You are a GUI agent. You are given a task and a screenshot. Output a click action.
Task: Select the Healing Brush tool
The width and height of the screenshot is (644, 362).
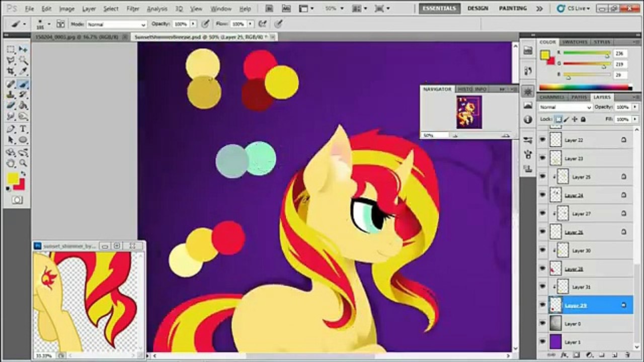click(x=11, y=83)
